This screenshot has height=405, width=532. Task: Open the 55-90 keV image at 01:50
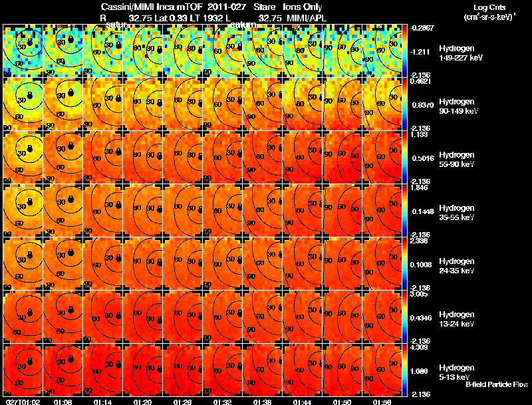pos(342,157)
